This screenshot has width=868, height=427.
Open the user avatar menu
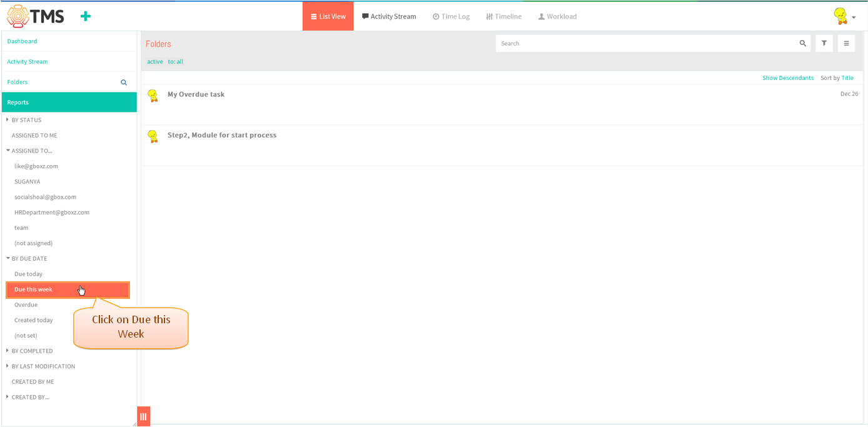point(844,16)
